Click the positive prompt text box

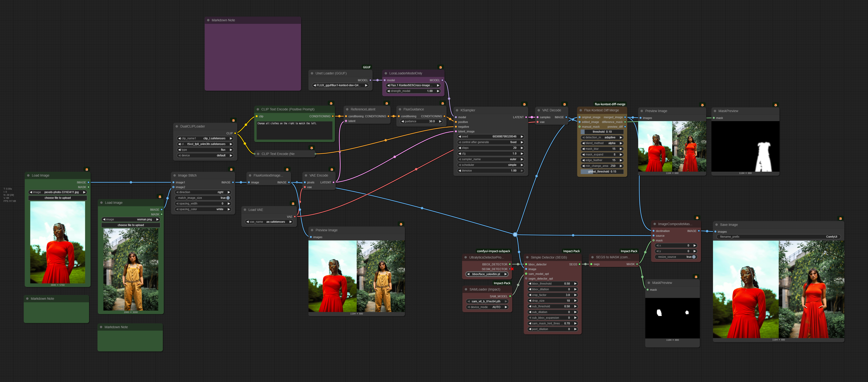click(294, 131)
